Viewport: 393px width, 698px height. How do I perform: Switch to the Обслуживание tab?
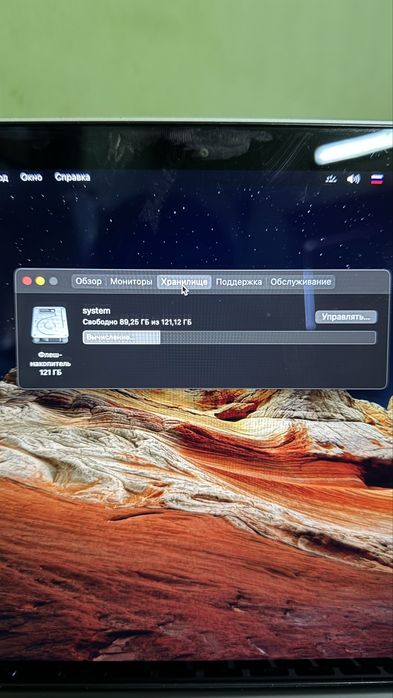pyautogui.click(x=300, y=281)
